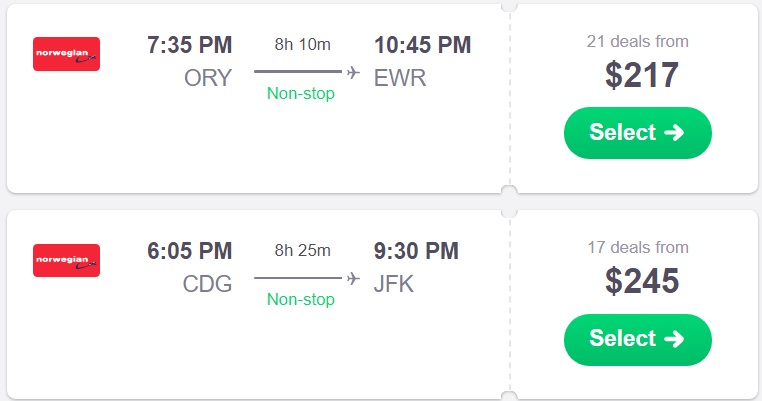
Task: Click the plane icon on the CDG–JFK route
Action: [x=353, y=278]
